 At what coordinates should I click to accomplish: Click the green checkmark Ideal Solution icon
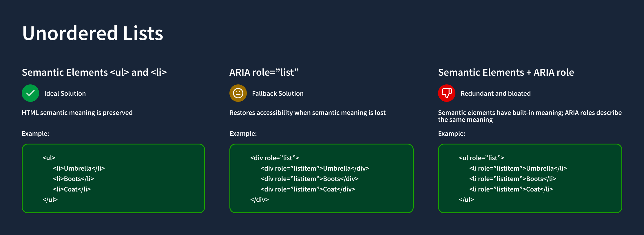point(30,93)
